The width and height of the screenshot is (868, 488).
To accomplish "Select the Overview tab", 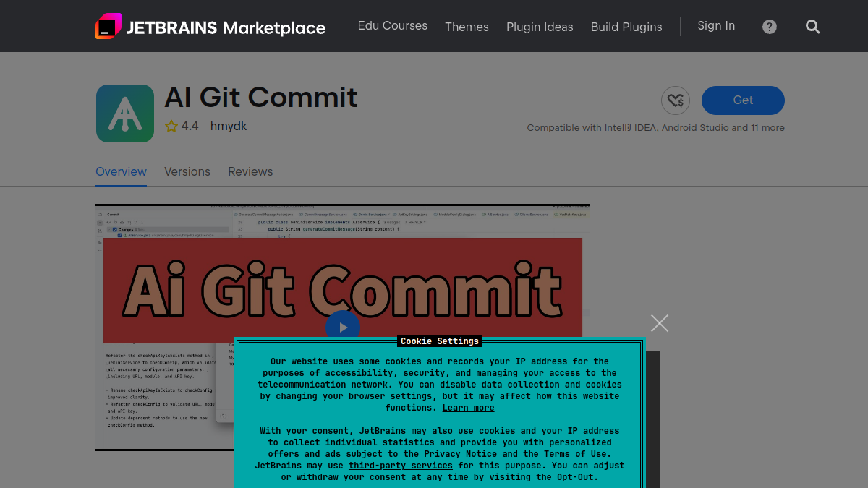I will pyautogui.click(x=121, y=171).
